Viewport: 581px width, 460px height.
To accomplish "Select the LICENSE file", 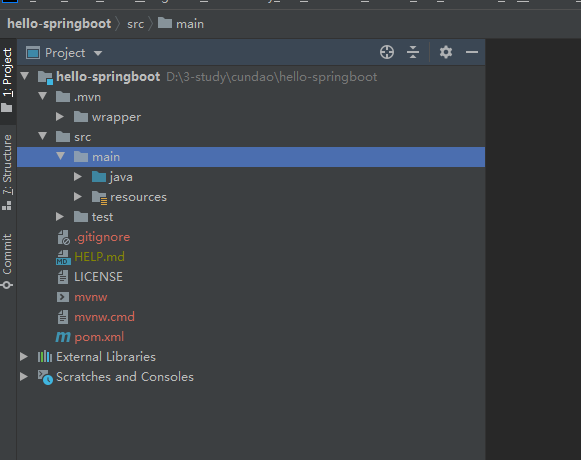I will point(98,277).
